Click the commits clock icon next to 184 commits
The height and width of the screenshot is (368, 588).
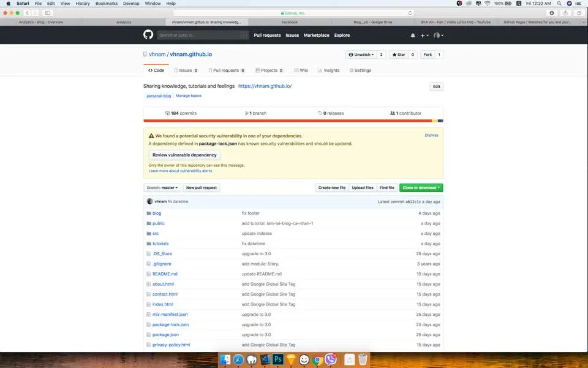168,113
